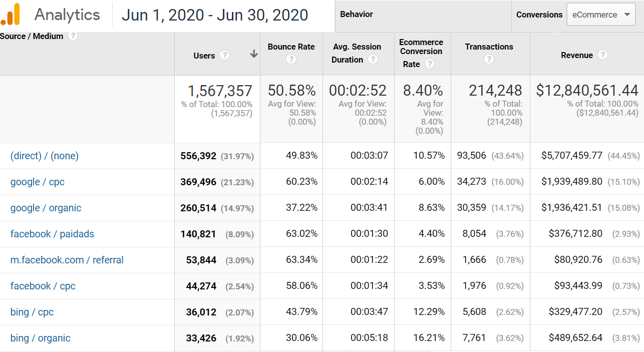Sort by the Revenue column header
Image resolution: width=644 pixels, height=352 pixels.
pos(577,55)
